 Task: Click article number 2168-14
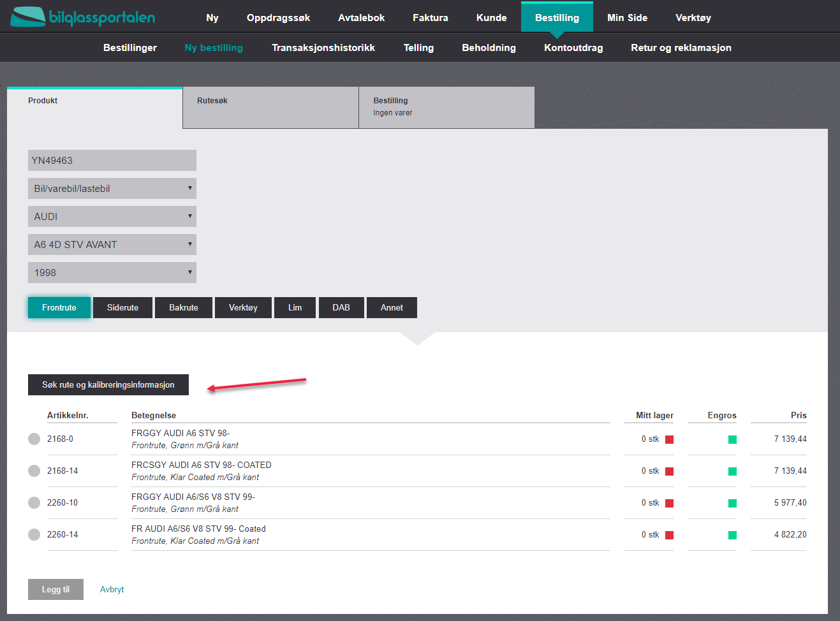[63, 471]
